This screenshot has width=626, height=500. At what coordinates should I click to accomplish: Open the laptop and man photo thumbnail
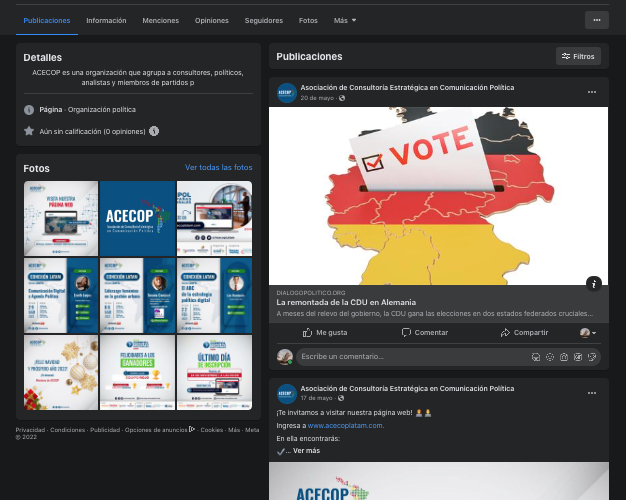(x=214, y=218)
